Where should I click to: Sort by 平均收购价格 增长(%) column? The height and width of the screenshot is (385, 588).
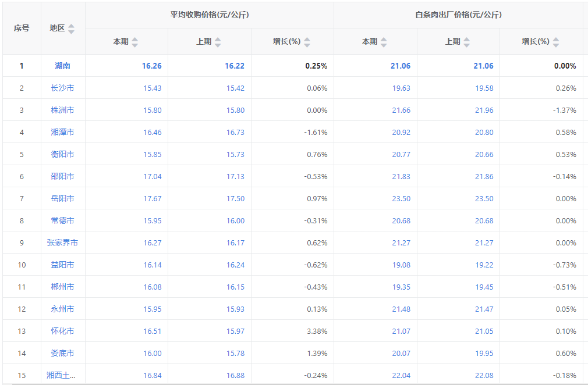(307, 42)
